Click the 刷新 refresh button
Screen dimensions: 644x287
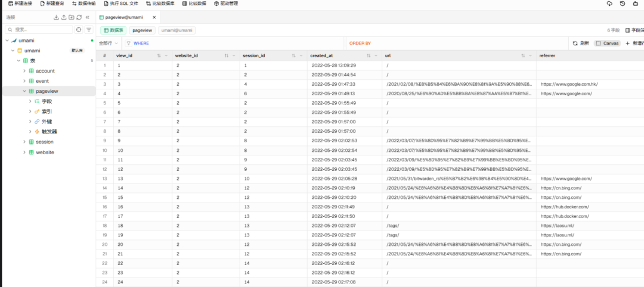pos(581,43)
